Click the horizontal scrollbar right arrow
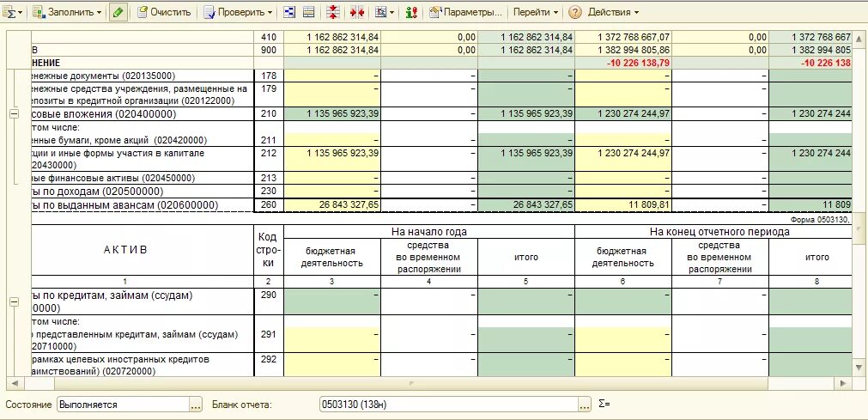The width and height of the screenshot is (868, 420). tap(844, 383)
